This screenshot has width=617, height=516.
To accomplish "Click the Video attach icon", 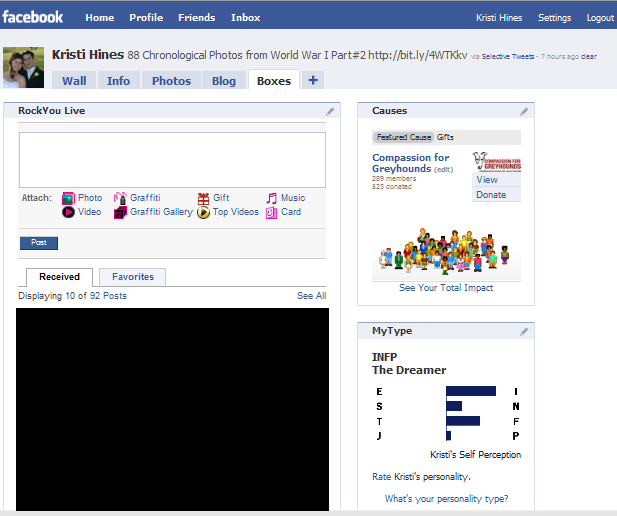I will click(x=68, y=212).
